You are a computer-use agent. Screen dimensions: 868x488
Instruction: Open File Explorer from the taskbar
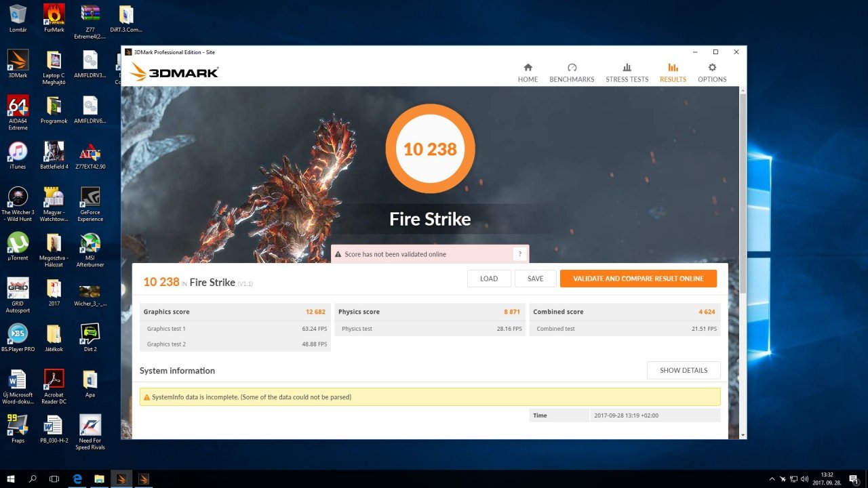click(99, 479)
